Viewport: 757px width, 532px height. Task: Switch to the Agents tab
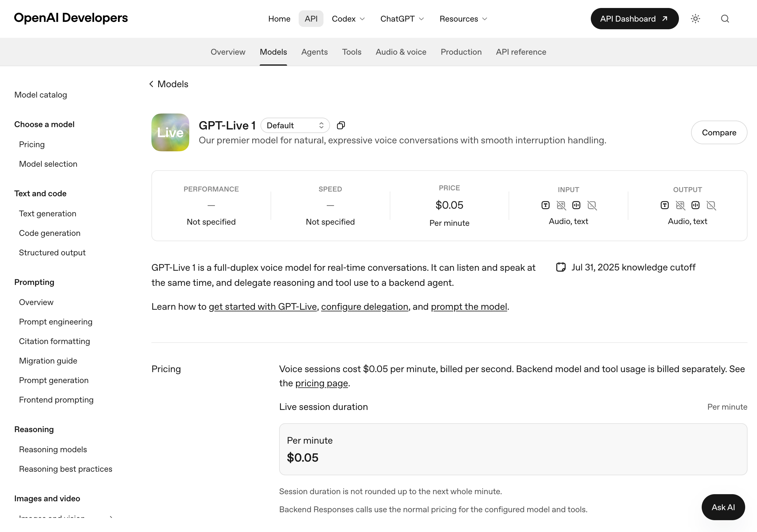314,52
